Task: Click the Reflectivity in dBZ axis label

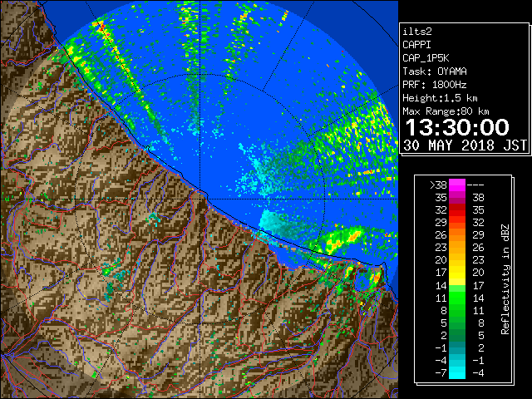Action: [x=505, y=279]
